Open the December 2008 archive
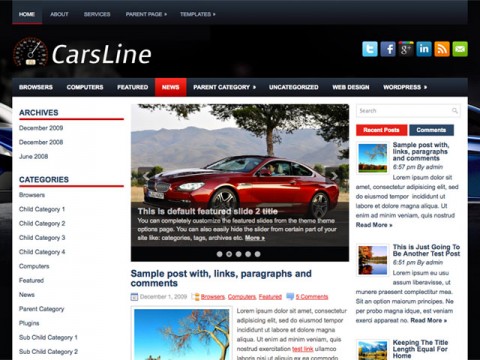 click(x=41, y=142)
